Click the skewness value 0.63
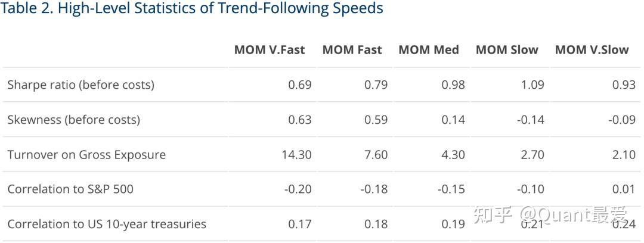This screenshot has width=644, height=243. click(299, 120)
